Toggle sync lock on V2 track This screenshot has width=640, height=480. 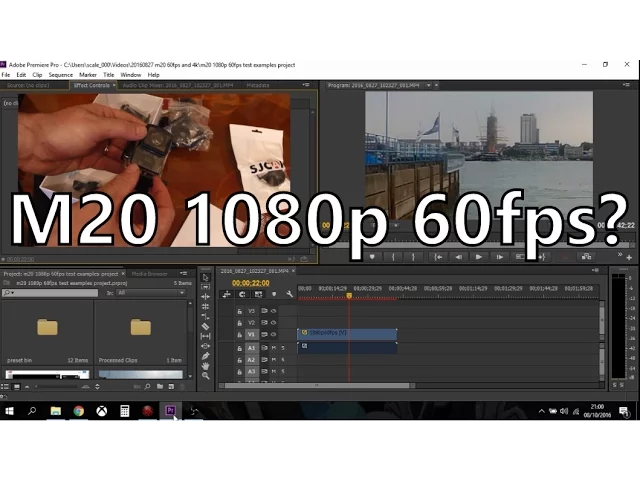pos(264,323)
